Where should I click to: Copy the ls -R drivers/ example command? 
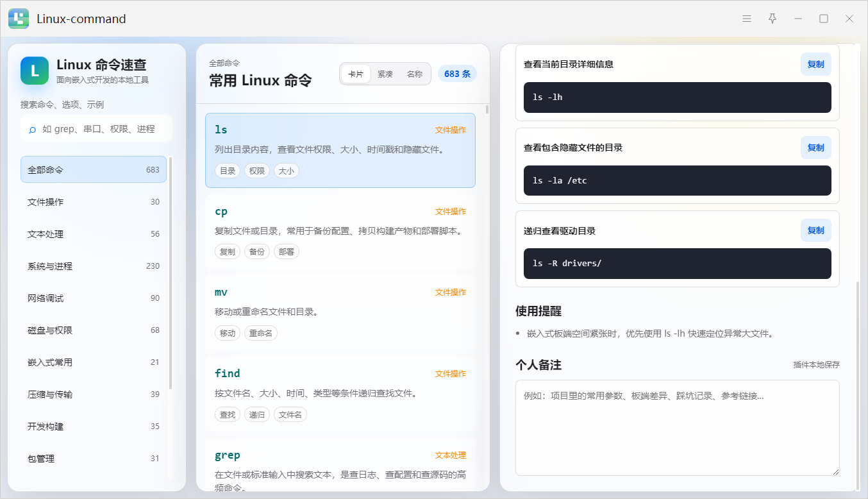[816, 230]
